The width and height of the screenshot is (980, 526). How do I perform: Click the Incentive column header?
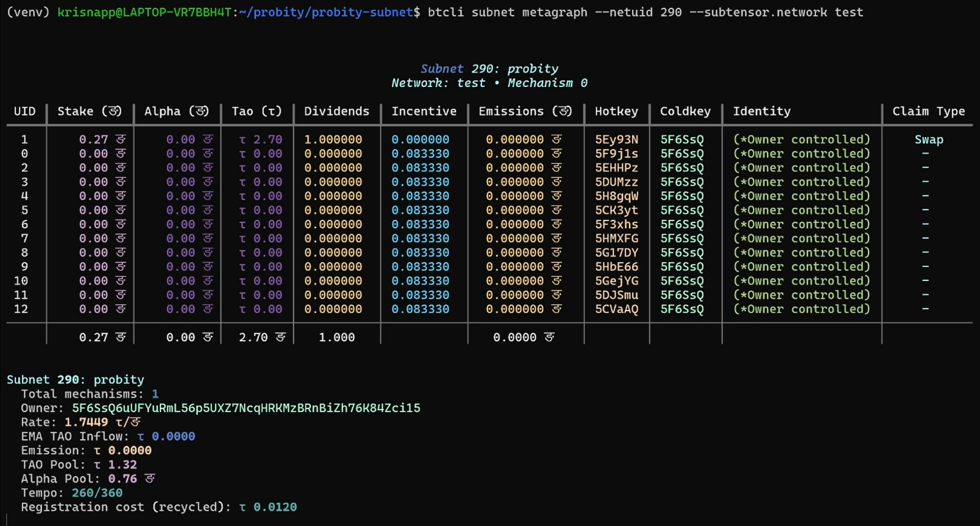424,111
